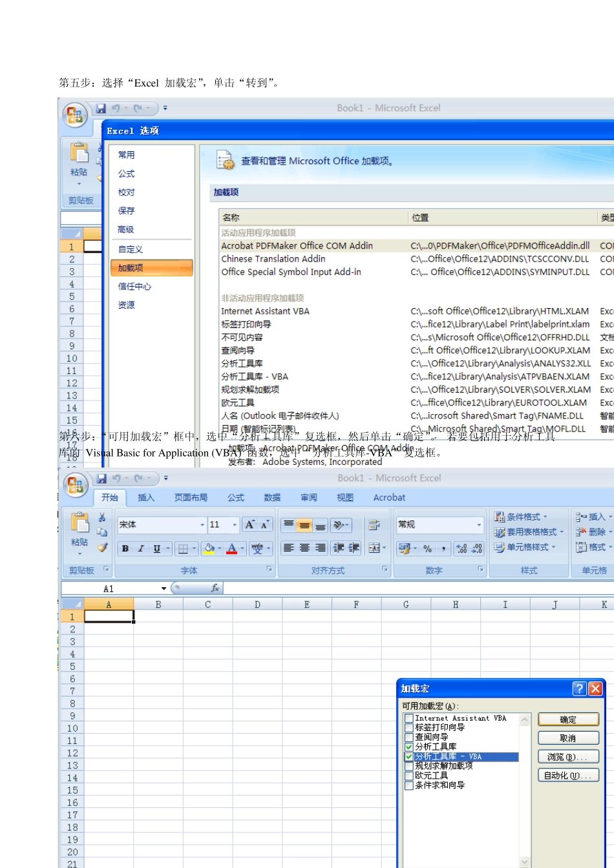
Task: Open the 字体 group dialog launcher
Action: point(270,570)
